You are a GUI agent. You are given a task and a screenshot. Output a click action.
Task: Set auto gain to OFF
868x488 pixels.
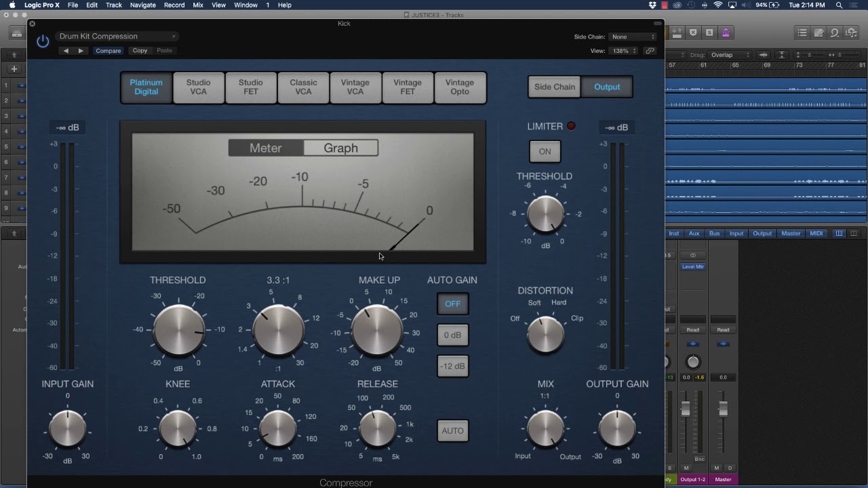pyautogui.click(x=452, y=304)
